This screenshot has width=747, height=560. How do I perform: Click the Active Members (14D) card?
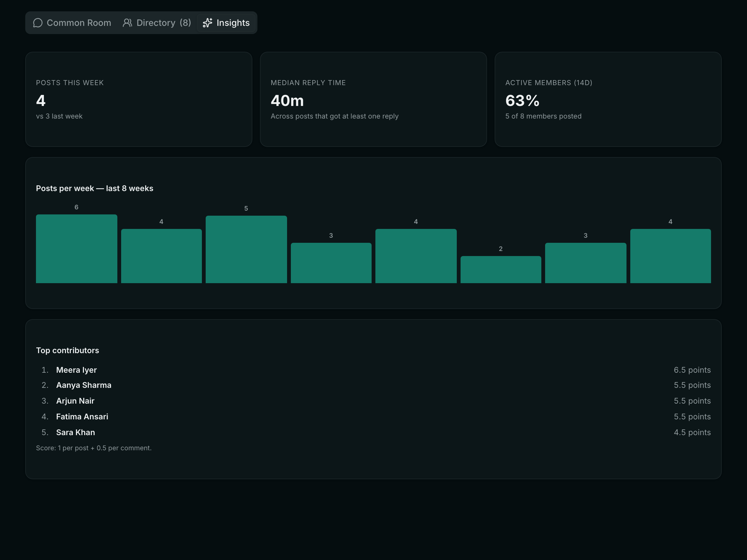coord(608,99)
